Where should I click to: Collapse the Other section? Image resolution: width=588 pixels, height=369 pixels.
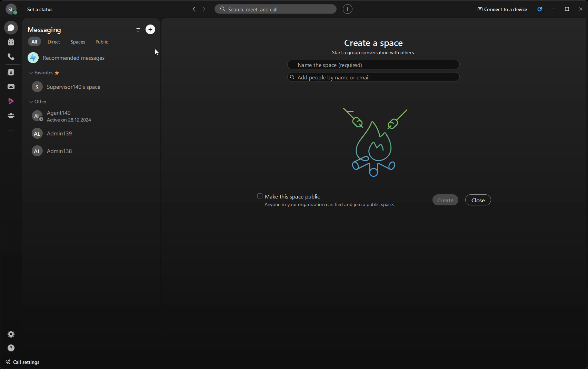[x=31, y=102]
